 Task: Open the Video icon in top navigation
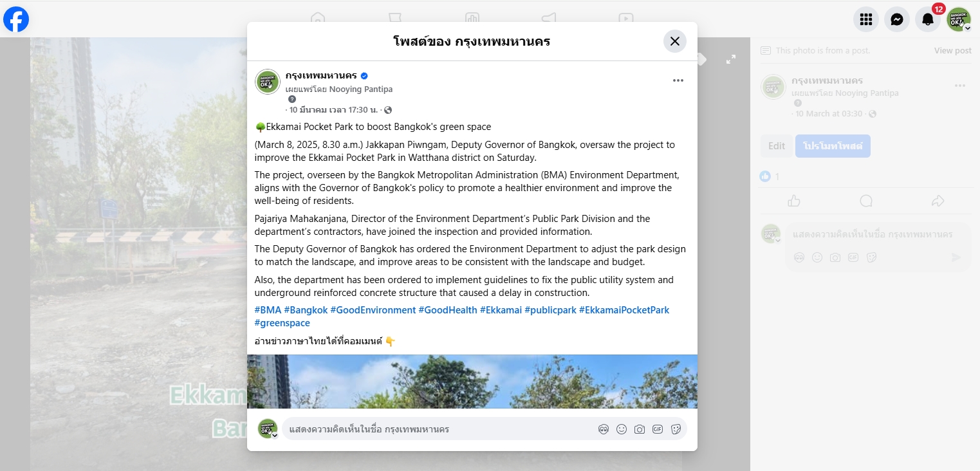(x=625, y=18)
